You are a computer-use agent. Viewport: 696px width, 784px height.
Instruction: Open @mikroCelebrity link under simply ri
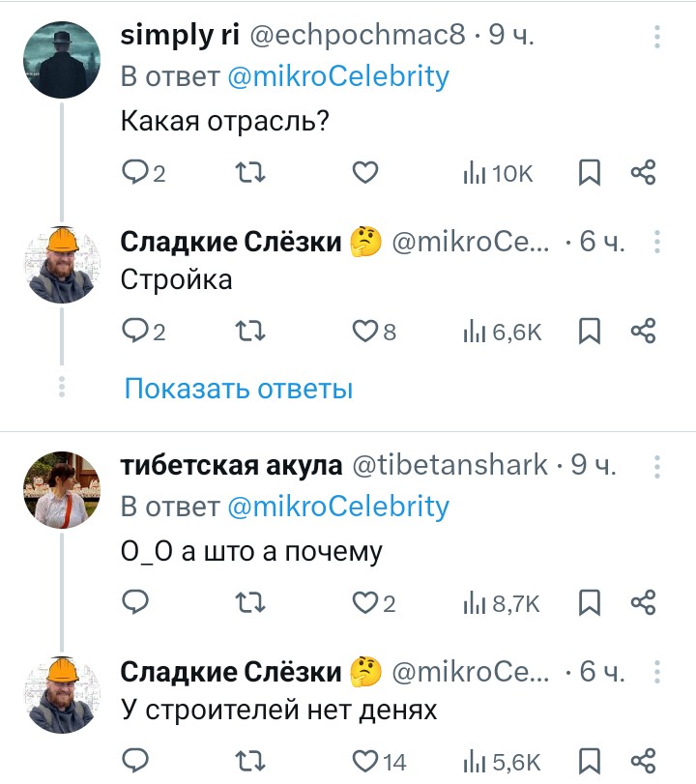337,77
